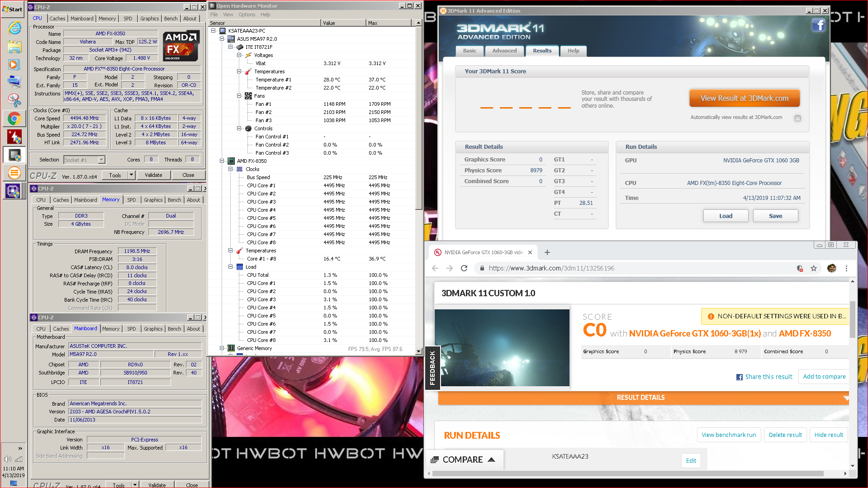Click the shield extension icon in address bar
The width and height of the screenshot is (868, 488).
coord(800,268)
